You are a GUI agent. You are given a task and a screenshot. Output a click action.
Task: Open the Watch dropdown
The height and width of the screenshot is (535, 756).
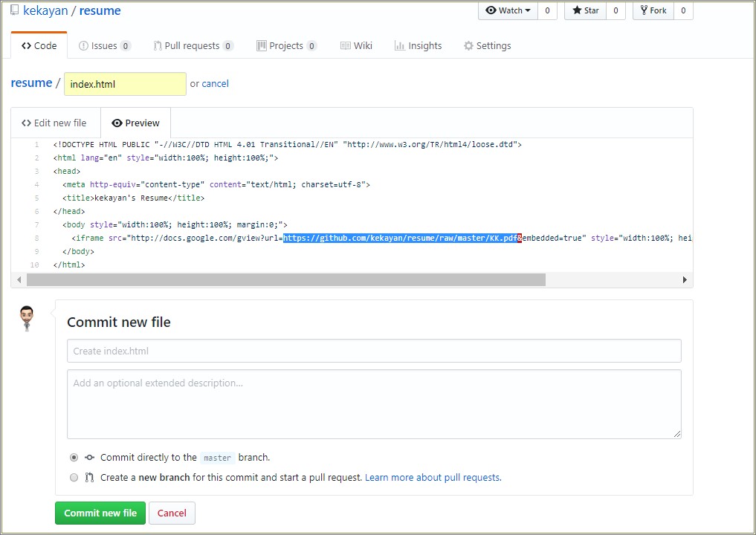(506, 10)
